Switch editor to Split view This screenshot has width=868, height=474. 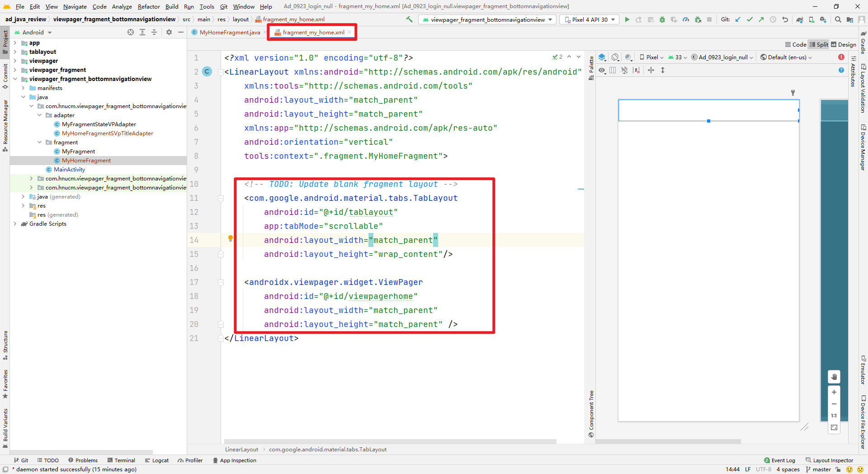click(819, 44)
